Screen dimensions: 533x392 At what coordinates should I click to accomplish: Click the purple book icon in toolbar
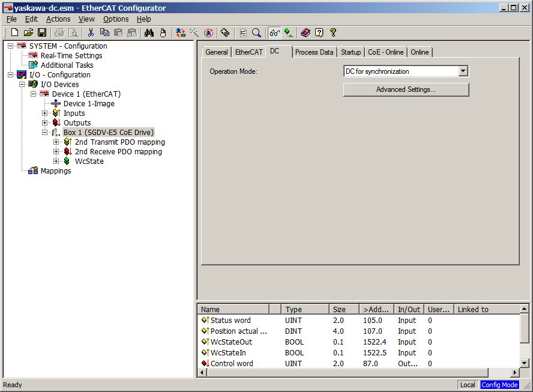pyautogui.click(x=306, y=32)
